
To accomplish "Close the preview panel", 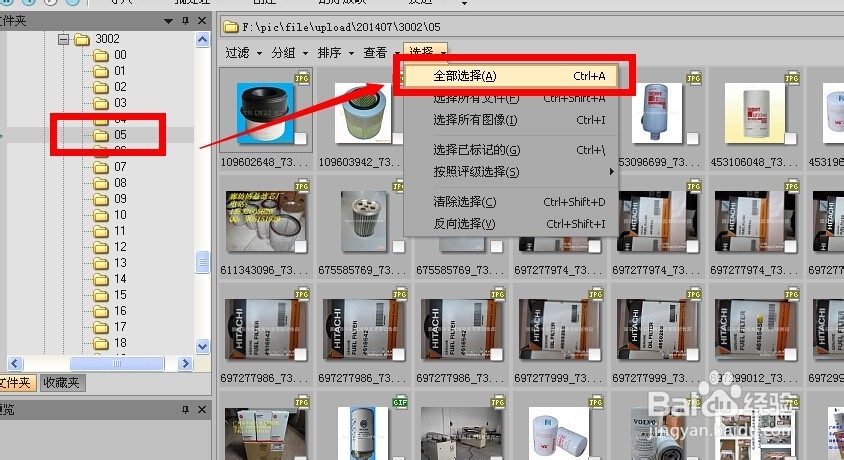I will (x=202, y=409).
